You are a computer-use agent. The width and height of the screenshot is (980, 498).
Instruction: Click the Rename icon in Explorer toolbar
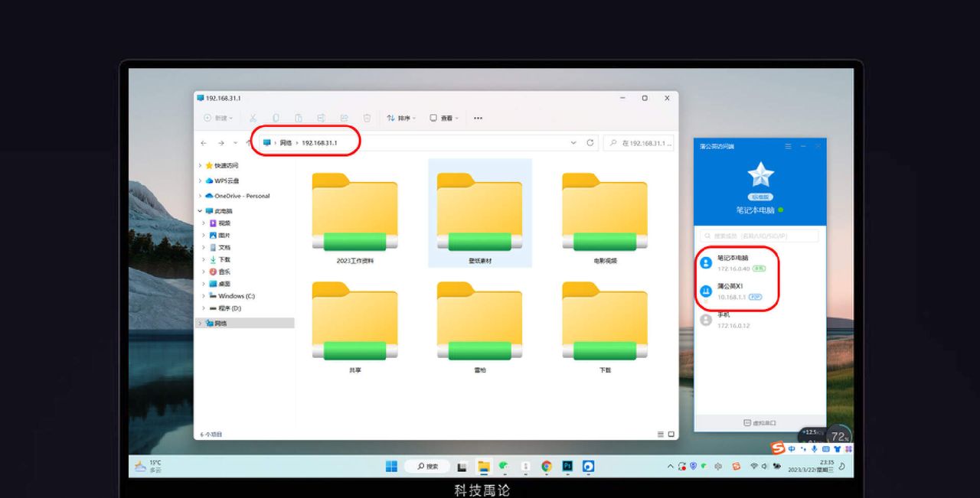[x=322, y=118]
